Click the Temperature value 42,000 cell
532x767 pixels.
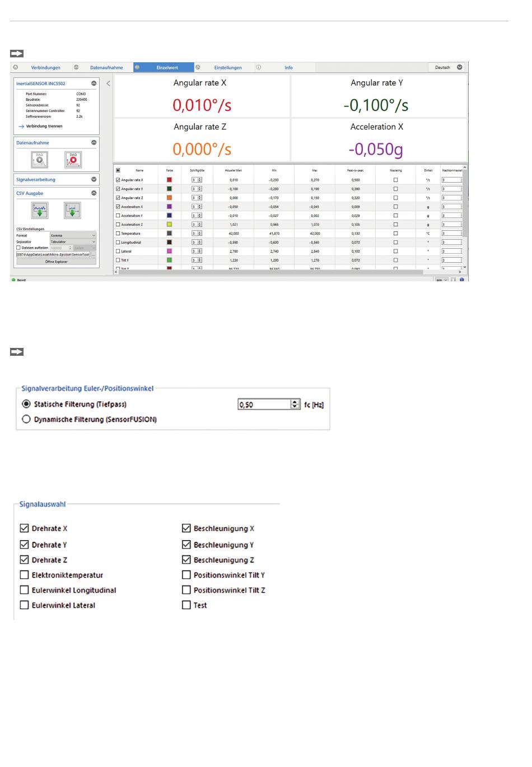tap(234, 234)
